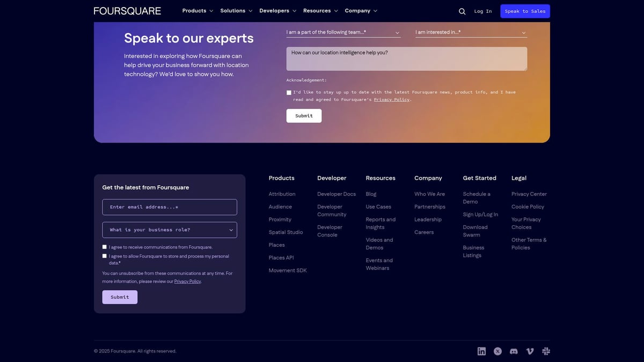Open Attribution footer link

282,194
